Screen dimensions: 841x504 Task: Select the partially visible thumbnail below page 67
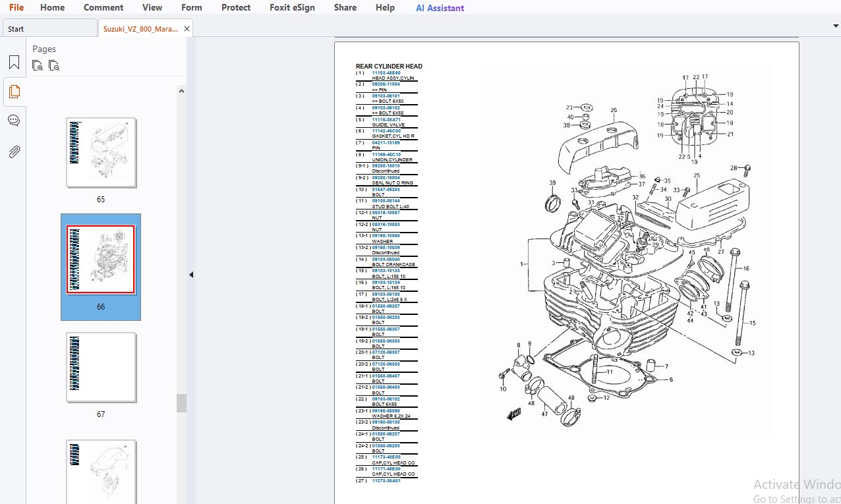coord(101,472)
